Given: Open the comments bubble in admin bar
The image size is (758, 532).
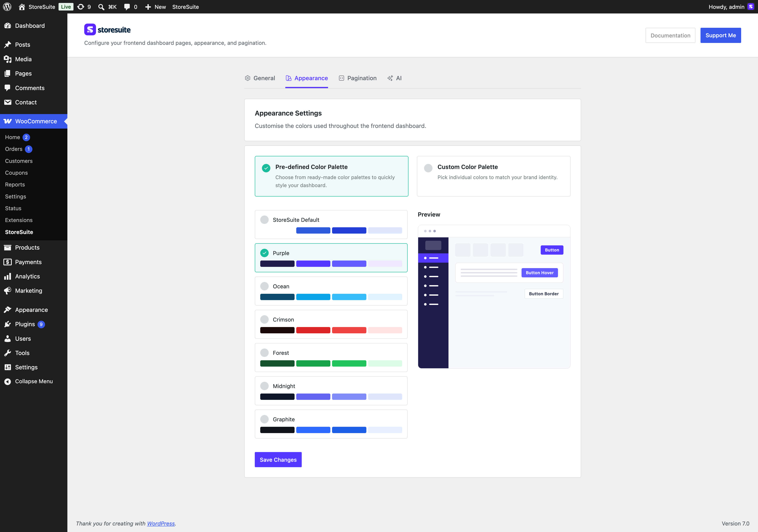Looking at the screenshot, I should 127,7.
